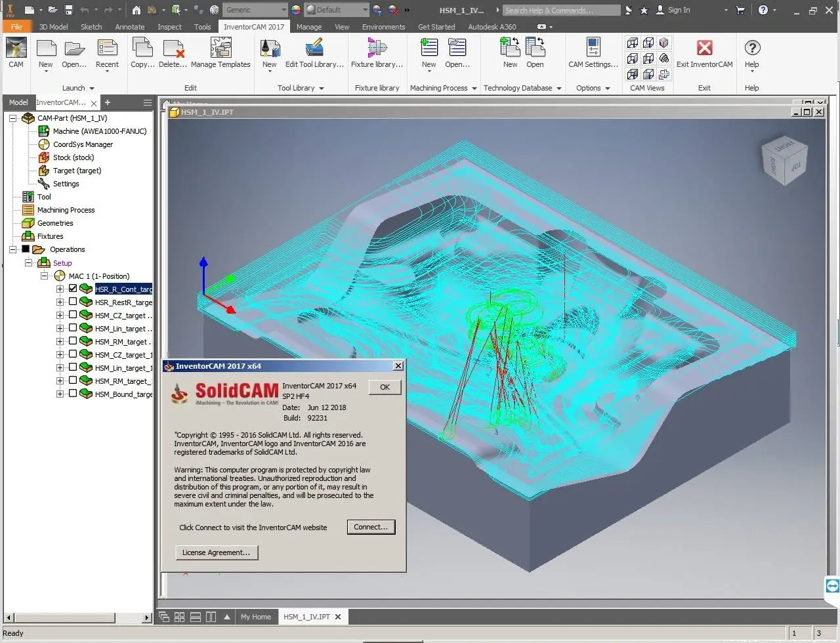Select Machine (AWEA1000-FANUC) node
Viewport: 840px width, 643px height.
100,131
